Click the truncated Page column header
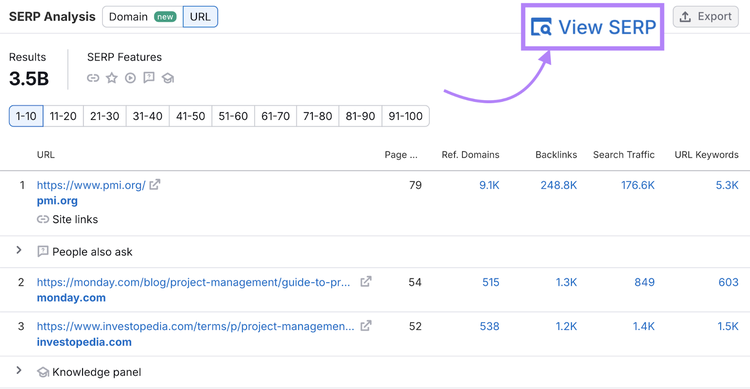 pyautogui.click(x=401, y=155)
